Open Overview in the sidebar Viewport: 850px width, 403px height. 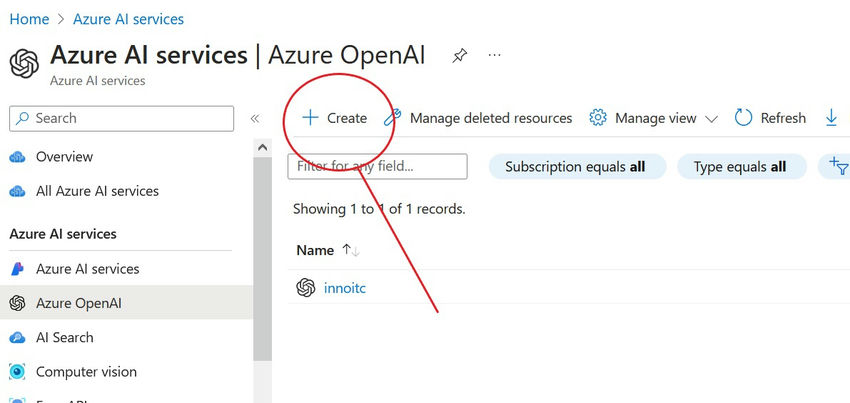(64, 157)
